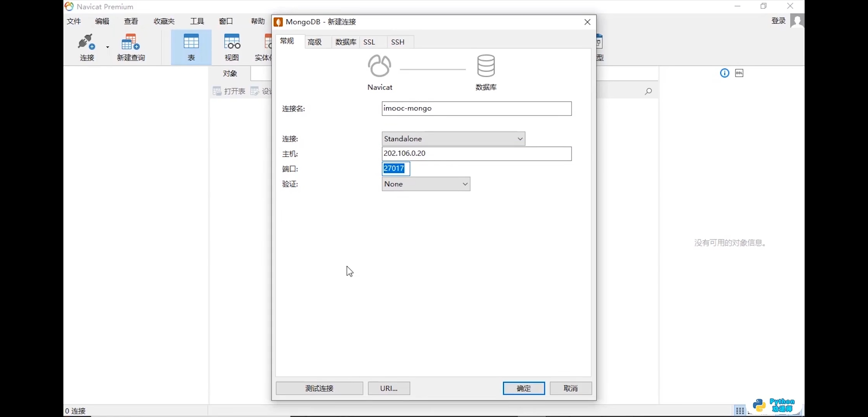The height and width of the screenshot is (417, 868).
Task: Switch to the 数据库 database tab
Action: click(346, 42)
